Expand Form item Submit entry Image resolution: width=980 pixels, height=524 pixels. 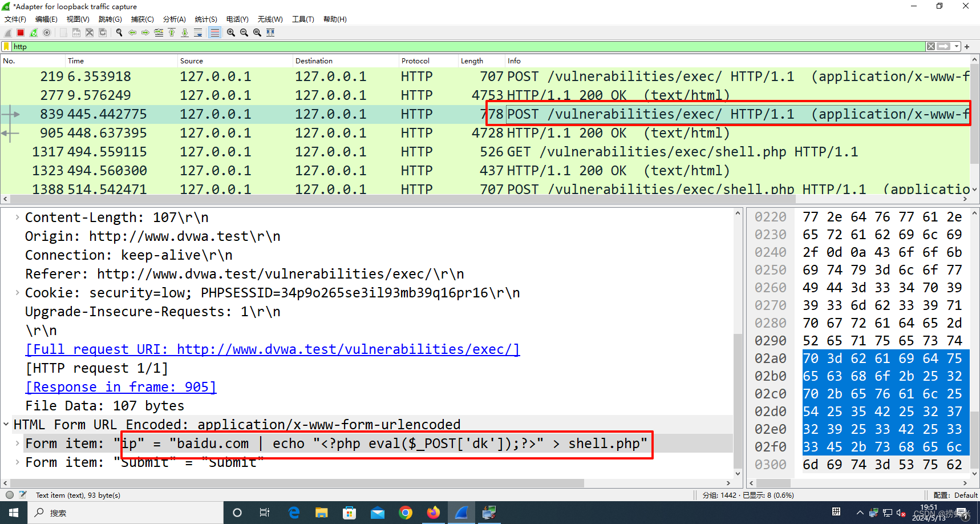[17, 462]
